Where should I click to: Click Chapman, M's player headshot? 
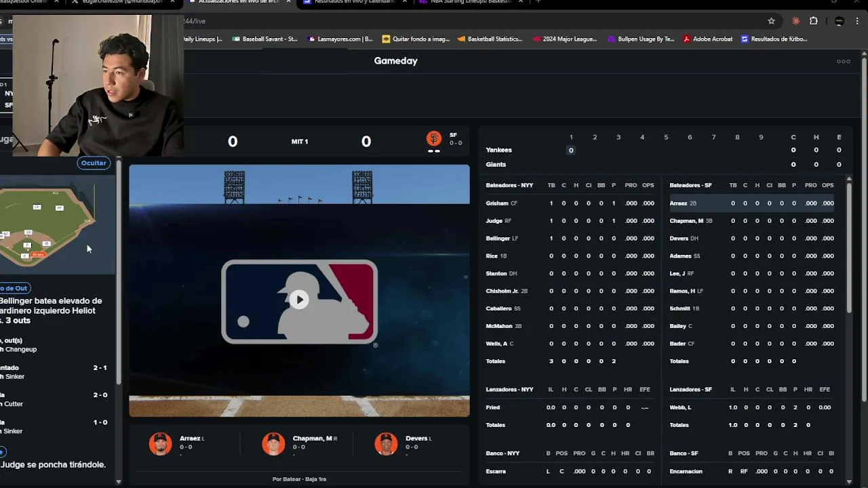coord(273,444)
